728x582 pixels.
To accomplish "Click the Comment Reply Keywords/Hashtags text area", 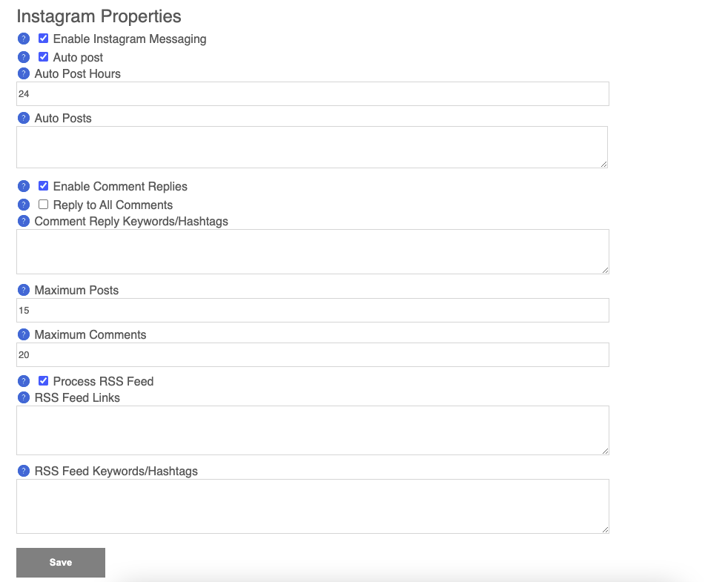I will coord(313,252).
